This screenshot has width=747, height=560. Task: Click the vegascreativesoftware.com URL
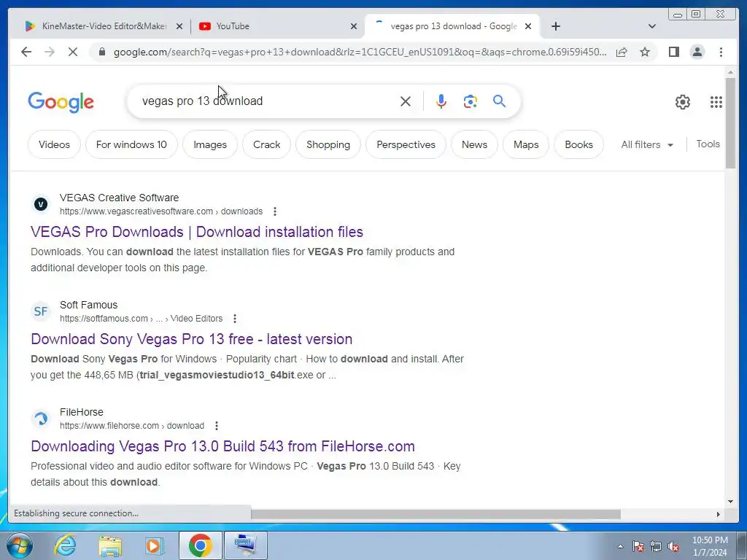[x=161, y=211]
